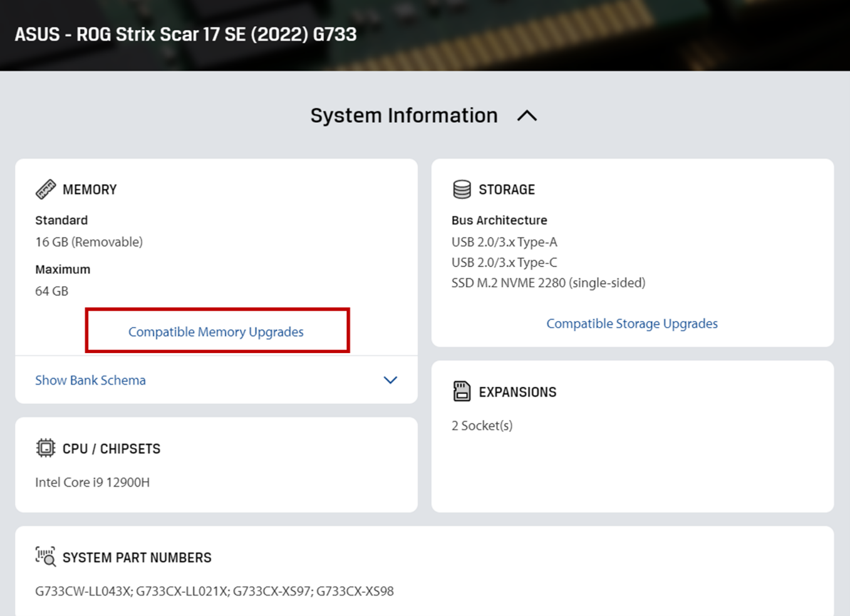Click the 2 Socket(s) text

point(482,426)
